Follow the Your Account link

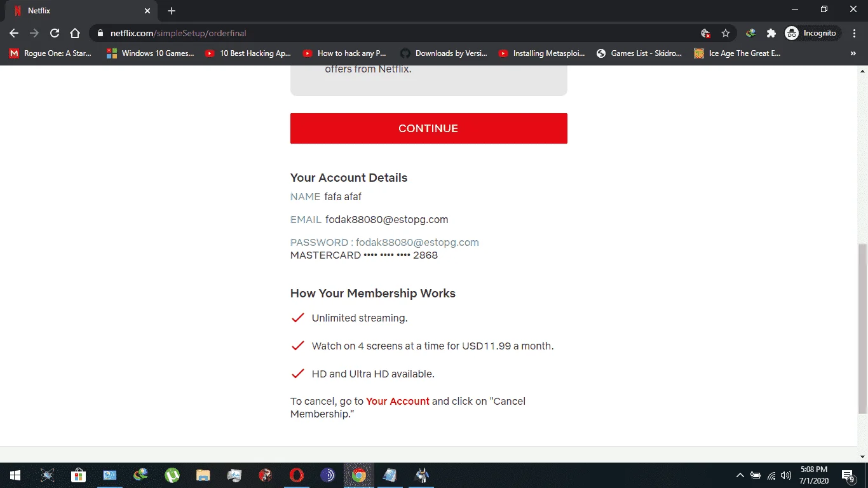tap(398, 401)
